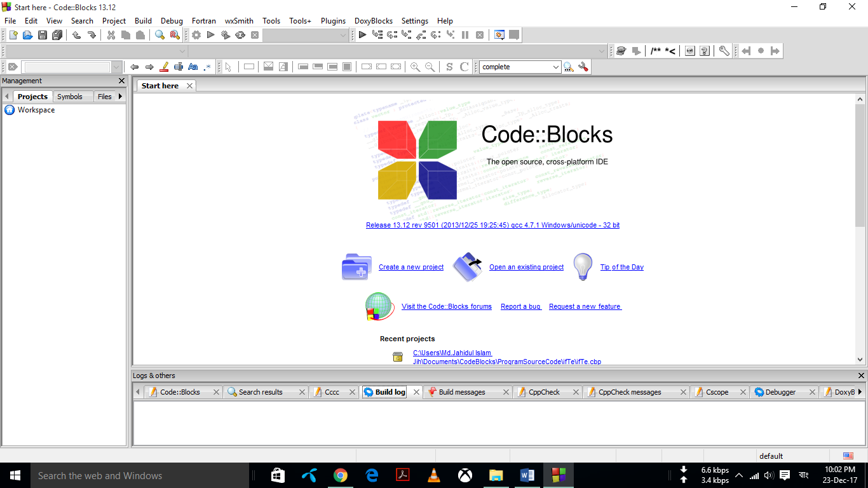This screenshot has height=488, width=868.
Task: Open the 'Tip of the Day' link
Action: pyautogui.click(x=622, y=268)
